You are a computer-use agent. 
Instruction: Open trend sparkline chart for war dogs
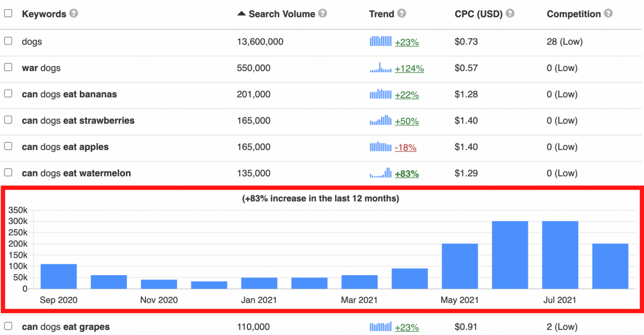tap(380, 68)
